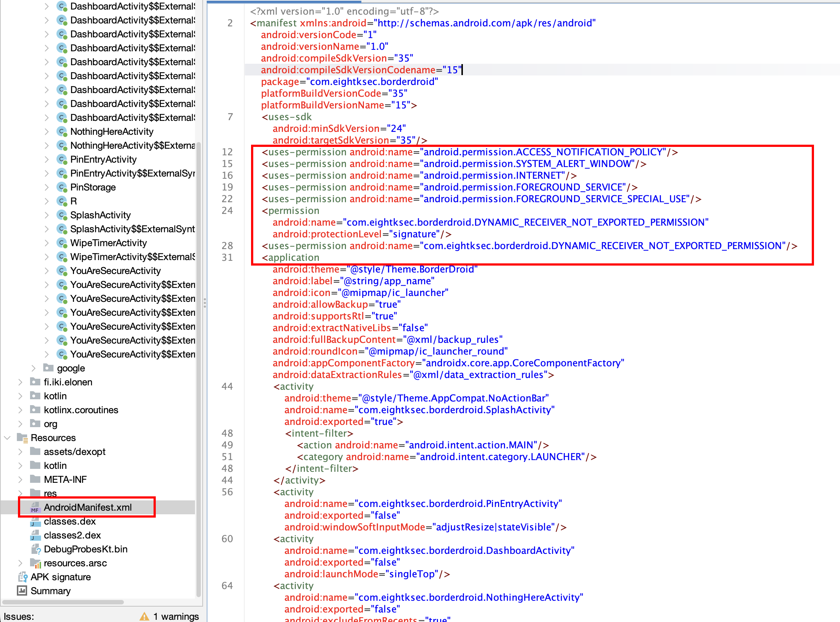Click the org package folder icon
This screenshot has width=840, height=622.
pos(35,423)
